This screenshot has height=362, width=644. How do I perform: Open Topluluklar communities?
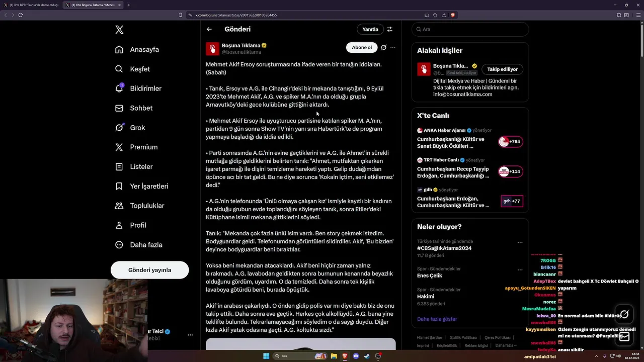click(x=139, y=206)
